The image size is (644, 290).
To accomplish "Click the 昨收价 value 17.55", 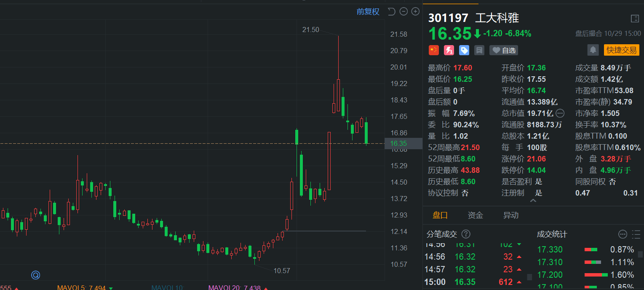I will click(536, 79).
